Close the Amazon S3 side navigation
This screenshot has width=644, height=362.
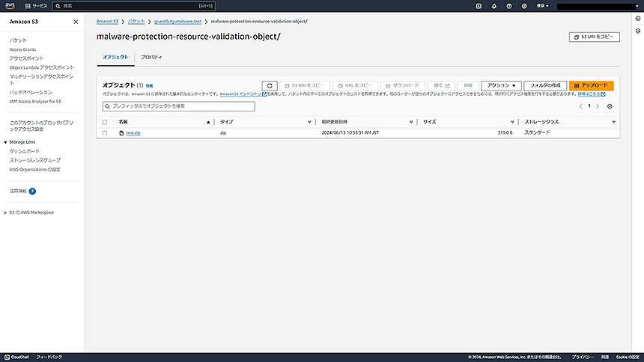[x=76, y=22]
